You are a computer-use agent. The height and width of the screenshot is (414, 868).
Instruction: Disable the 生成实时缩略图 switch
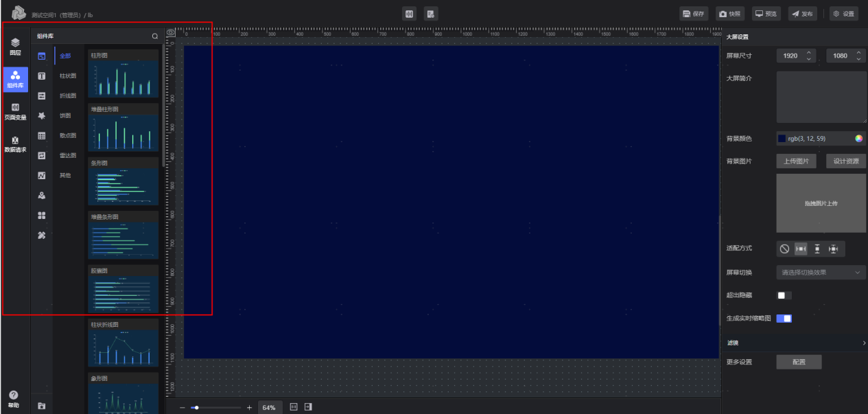pos(784,319)
